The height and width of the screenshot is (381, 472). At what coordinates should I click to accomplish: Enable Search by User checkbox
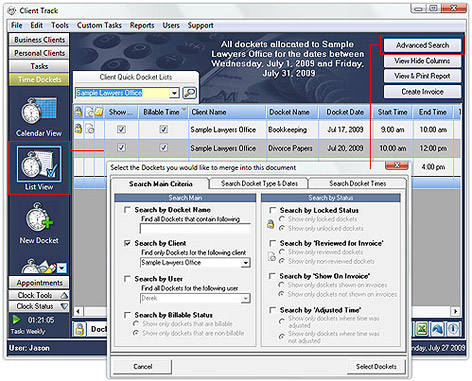[x=127, y=279]
